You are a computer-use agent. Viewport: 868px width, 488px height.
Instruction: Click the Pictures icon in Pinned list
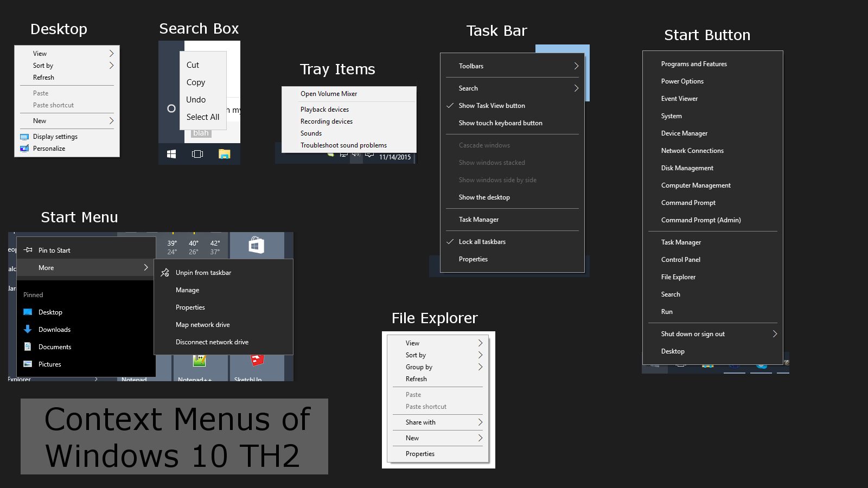tap(28, 364)
